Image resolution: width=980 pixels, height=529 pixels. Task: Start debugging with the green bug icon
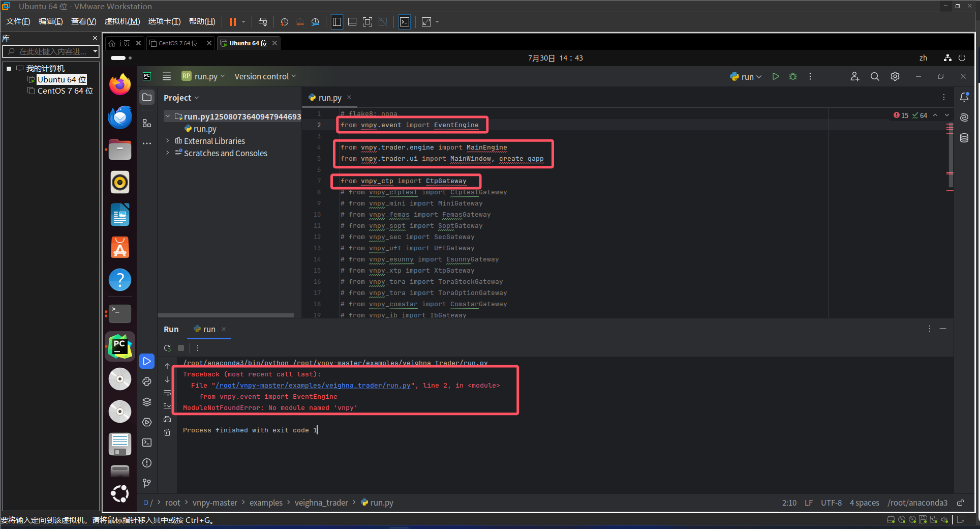[x=793, y=76]
